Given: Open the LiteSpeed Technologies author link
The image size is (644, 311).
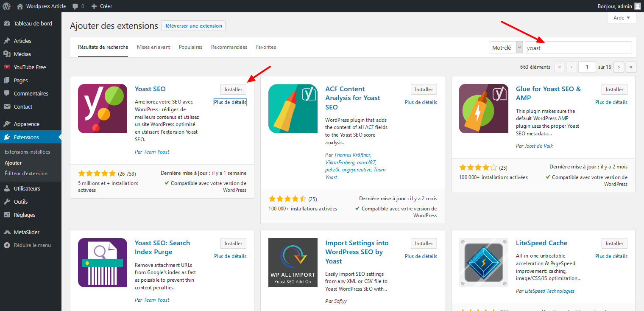Looking at the screenshot, I should [x=549, y=291].
